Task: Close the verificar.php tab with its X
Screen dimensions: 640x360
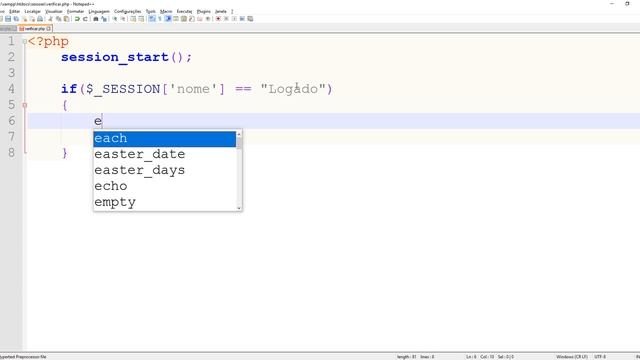Action: tap(49, 29)
